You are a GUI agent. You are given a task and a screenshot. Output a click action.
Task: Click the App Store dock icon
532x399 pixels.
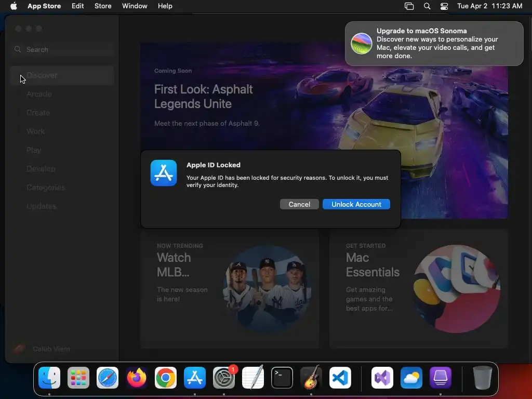[195, 378]
